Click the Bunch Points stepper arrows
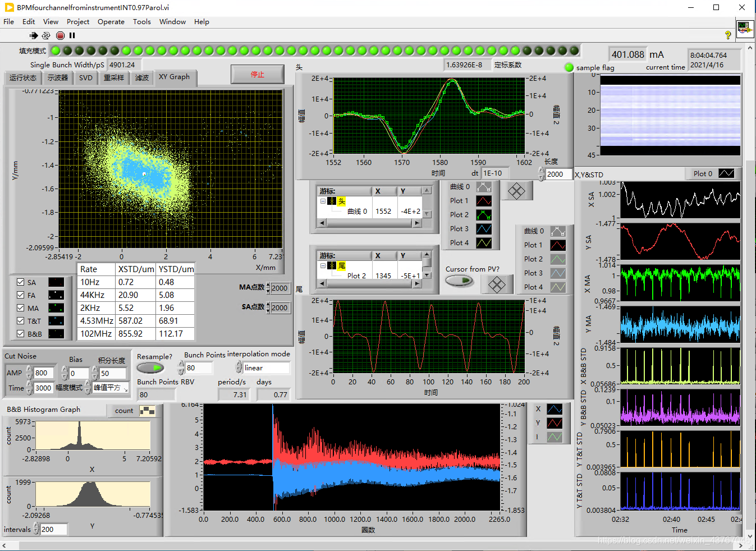This screenshot has width=756, height=551. (x=181, y=368)
